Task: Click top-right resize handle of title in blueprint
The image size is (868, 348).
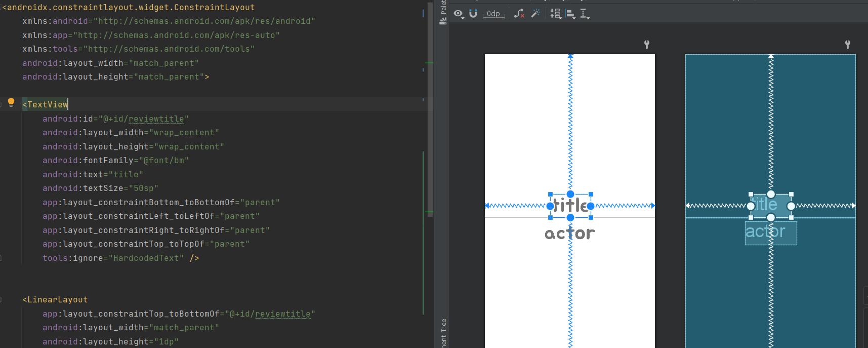Action: pyautogui.click(x=791, y=195)
